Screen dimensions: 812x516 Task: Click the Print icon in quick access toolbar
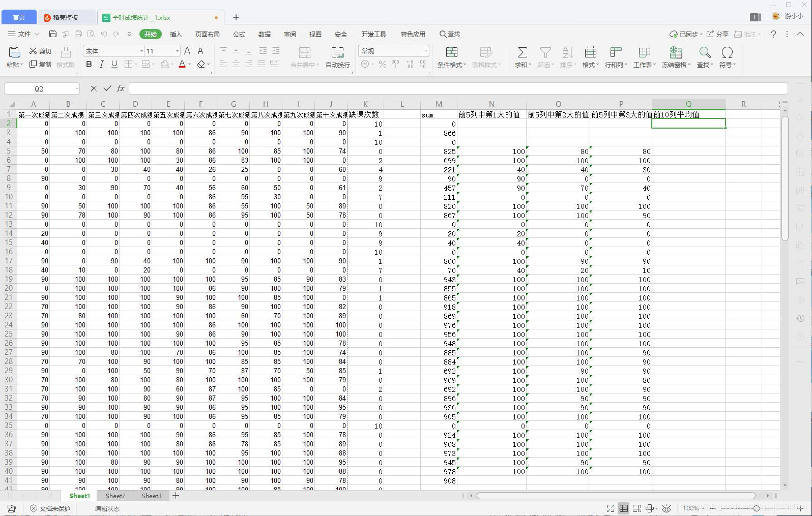[x=78, y=34]
